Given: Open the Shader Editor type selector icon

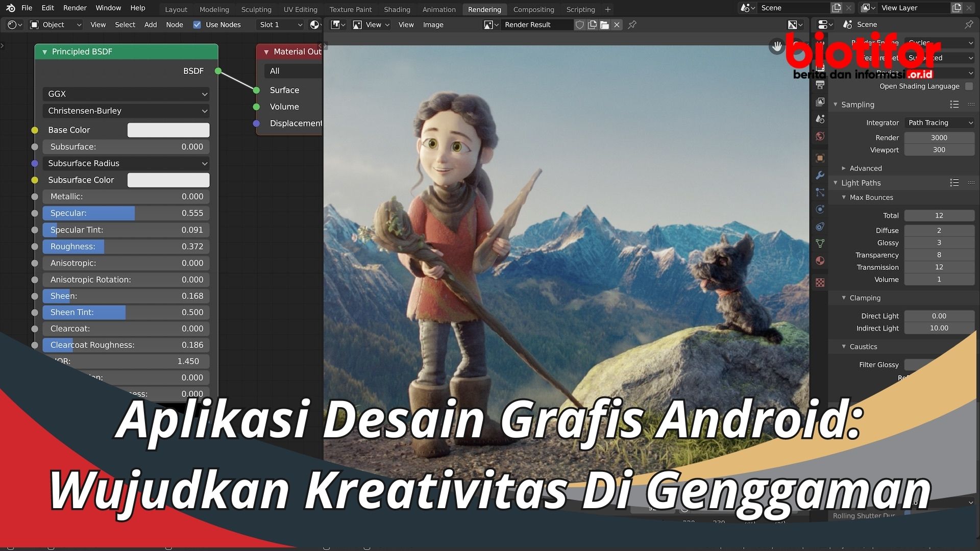Looking at the screenshot, I should click(x=15, y=24).
